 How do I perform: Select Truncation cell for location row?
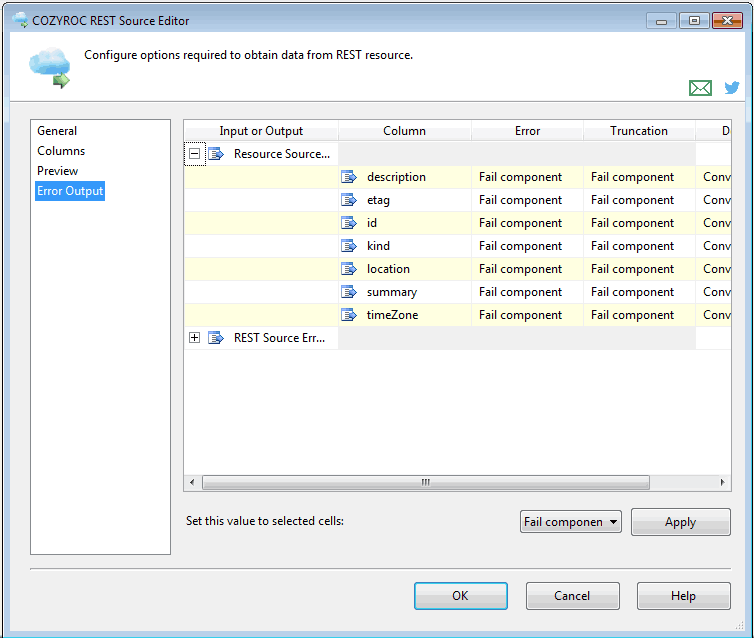[639, 269]
